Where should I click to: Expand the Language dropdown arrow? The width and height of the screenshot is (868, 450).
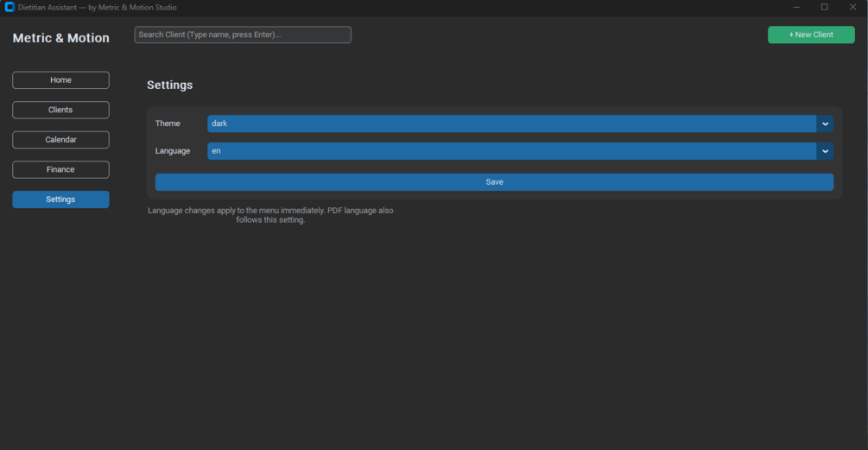[825, 151]
